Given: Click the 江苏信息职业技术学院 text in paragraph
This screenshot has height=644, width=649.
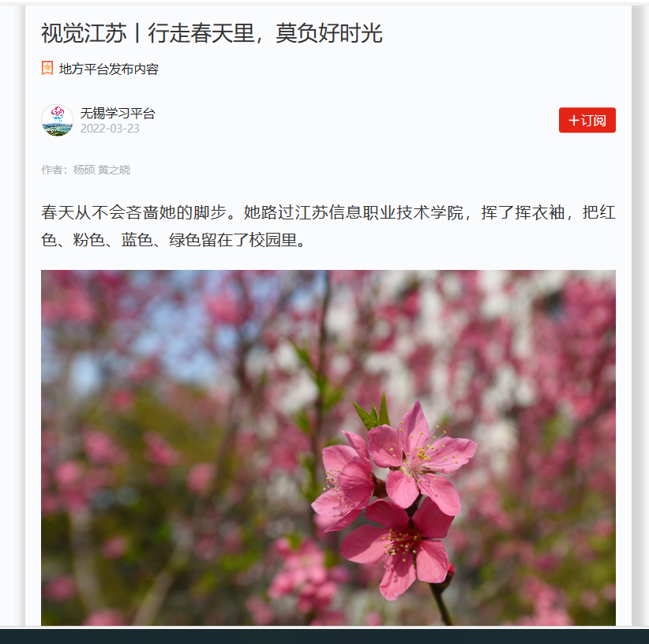Looking at the screenshot, I should tap(354, 212).
